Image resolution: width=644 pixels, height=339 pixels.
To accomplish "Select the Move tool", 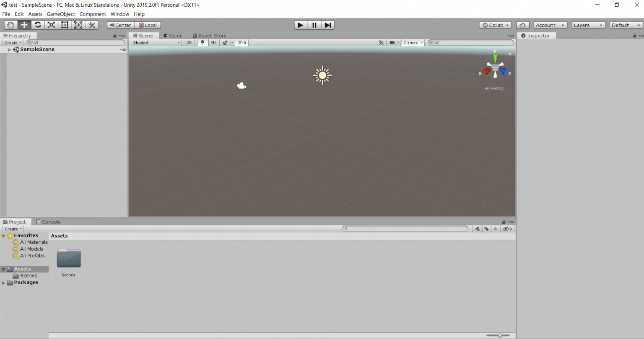I will click(24, 25).
